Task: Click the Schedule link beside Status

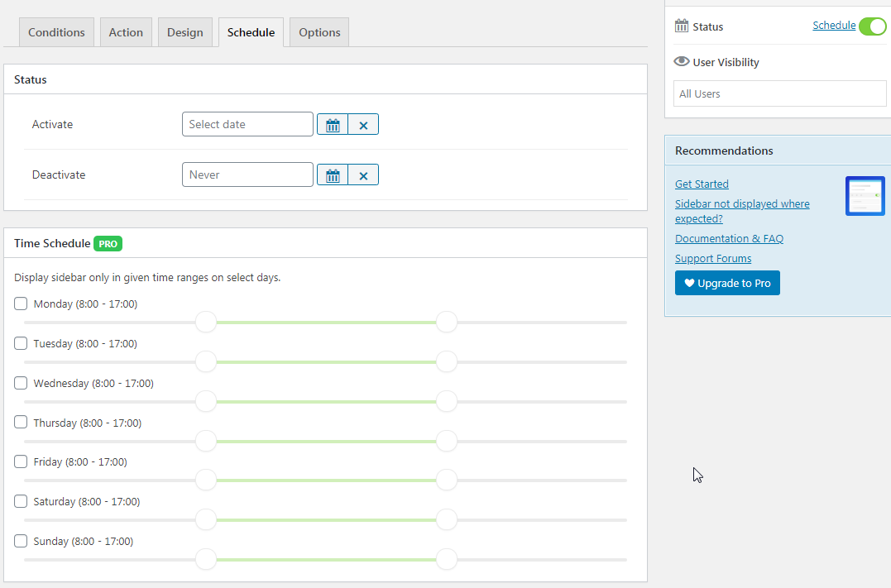Action: (834, 26)
